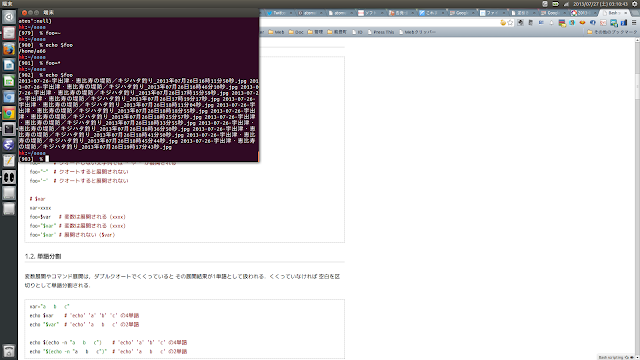640x360 pixels.
Task: Open the eyes icon in the dock
Action: point(9,177)
